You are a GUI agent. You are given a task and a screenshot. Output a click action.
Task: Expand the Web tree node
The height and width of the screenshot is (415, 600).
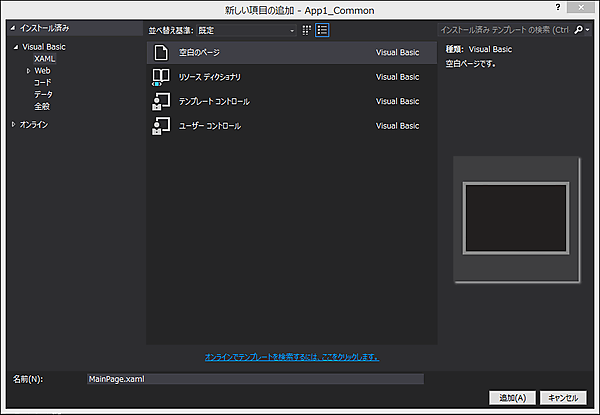29,71
